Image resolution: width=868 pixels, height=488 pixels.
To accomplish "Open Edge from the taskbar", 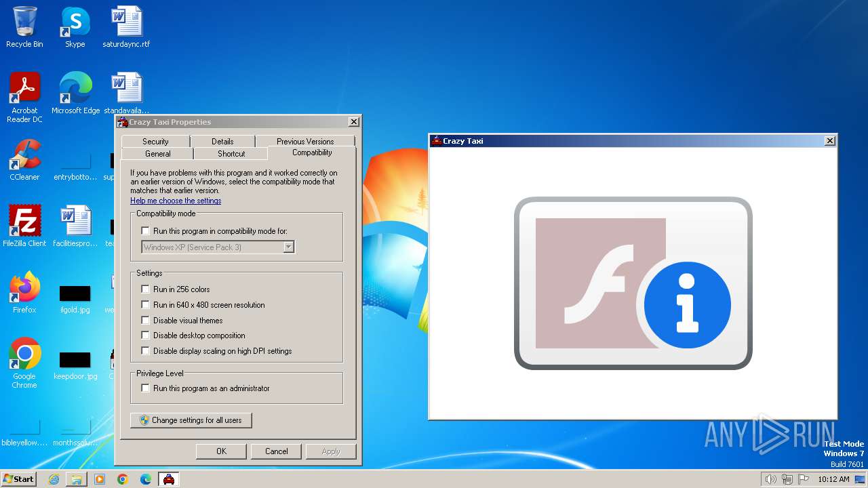I will [x=146, y=479].
